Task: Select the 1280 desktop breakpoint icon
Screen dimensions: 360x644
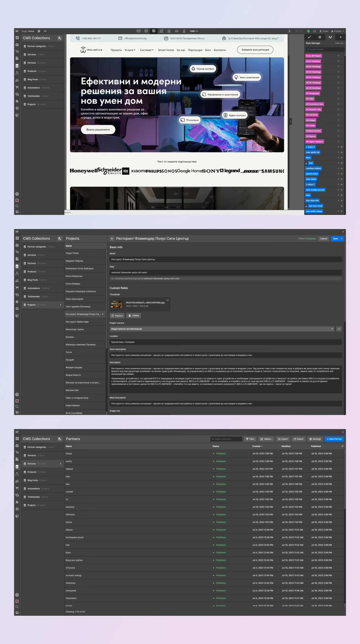Action: coord(154,31)
